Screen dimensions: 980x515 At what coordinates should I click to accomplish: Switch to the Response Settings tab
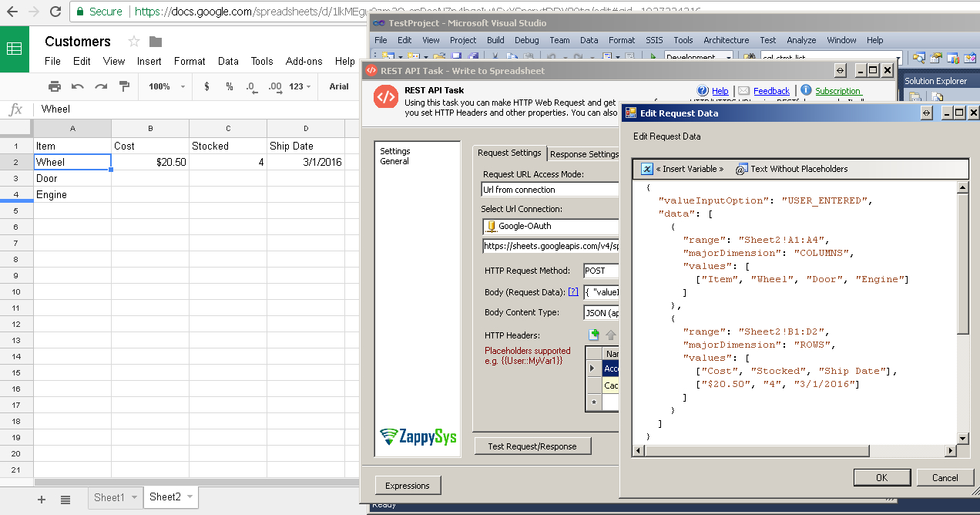(x=583, y=152)
